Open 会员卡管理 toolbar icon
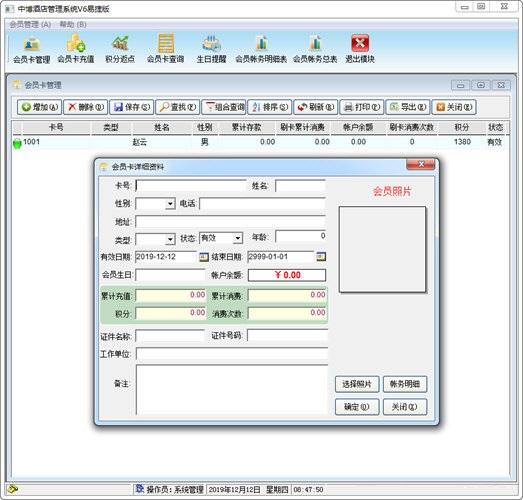 (32, 49)
